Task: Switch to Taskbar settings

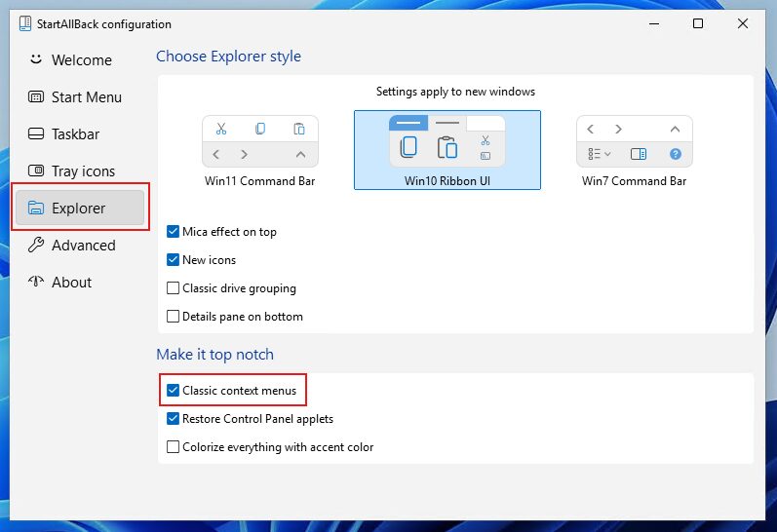Action: pyautogui.click(x=79, y=134)
